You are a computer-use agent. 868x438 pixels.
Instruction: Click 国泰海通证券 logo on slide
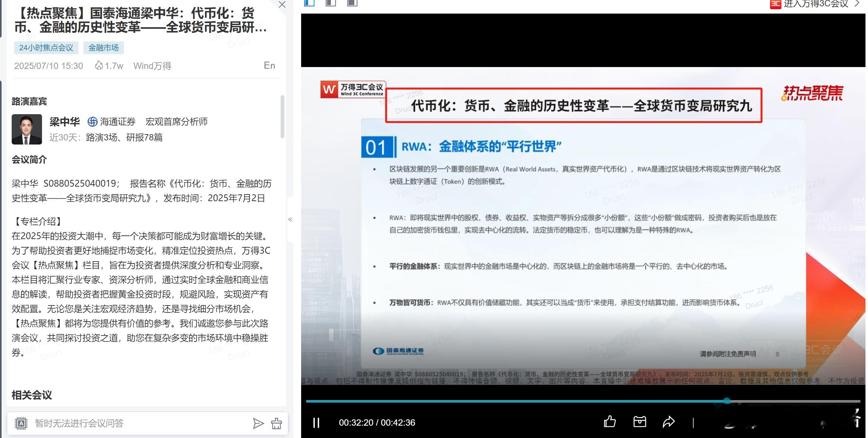pyautogui.click(x=399, y=351)
